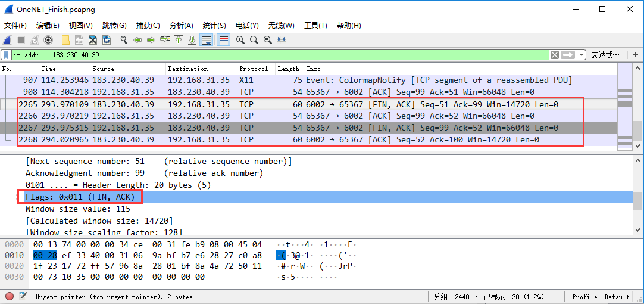This screenshot has height=304, width=644.
Task: Go back in packet history
Action: pos(137,40)
